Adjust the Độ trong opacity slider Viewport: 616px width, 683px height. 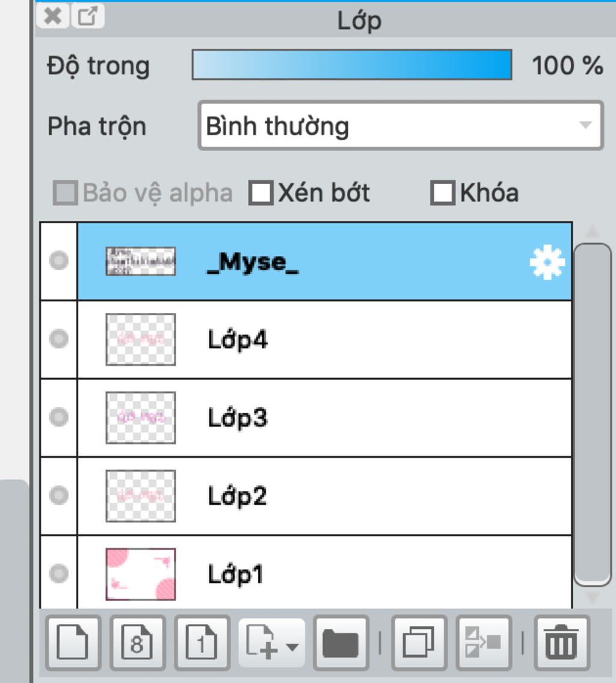pyautogui.click(x=352, y=65)
